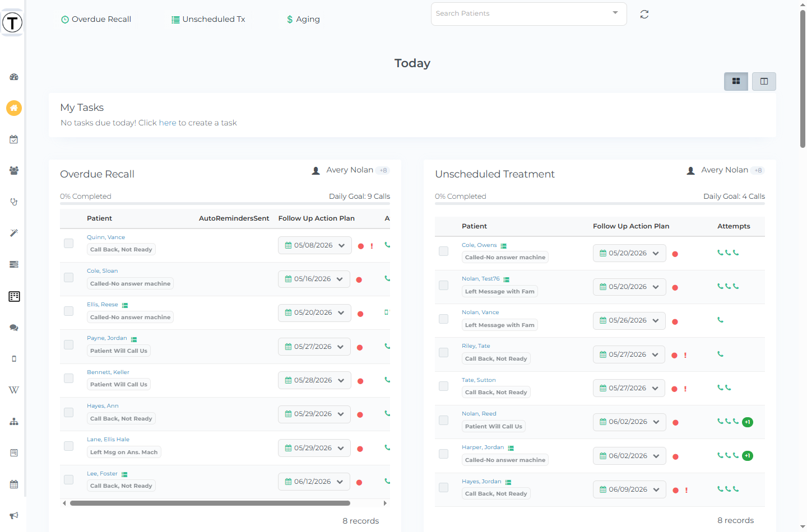Image resolution: width=807 pixels, height=532 pixels.
Task: Check the box for Payne, Jordan
Action: click(68, 344)
